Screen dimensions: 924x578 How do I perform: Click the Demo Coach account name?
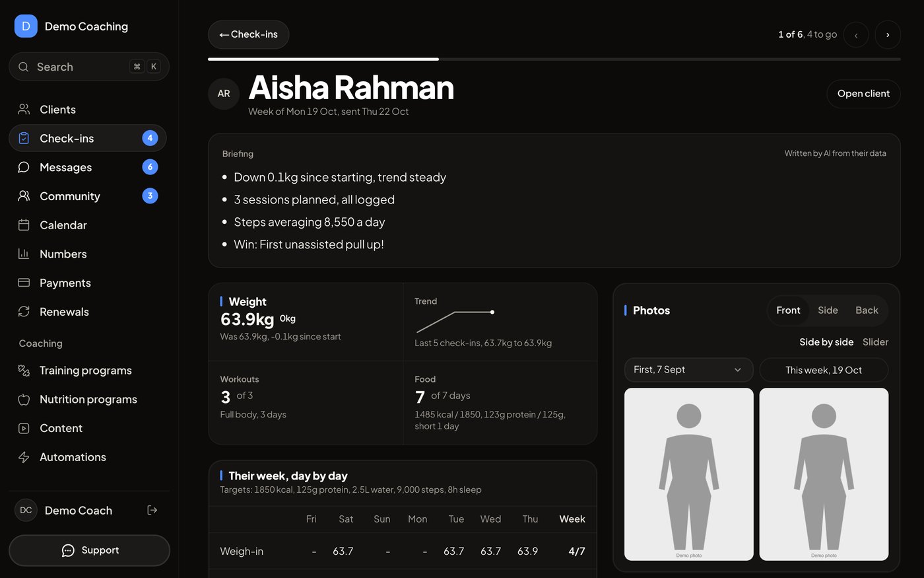click(x=79, y=511)
